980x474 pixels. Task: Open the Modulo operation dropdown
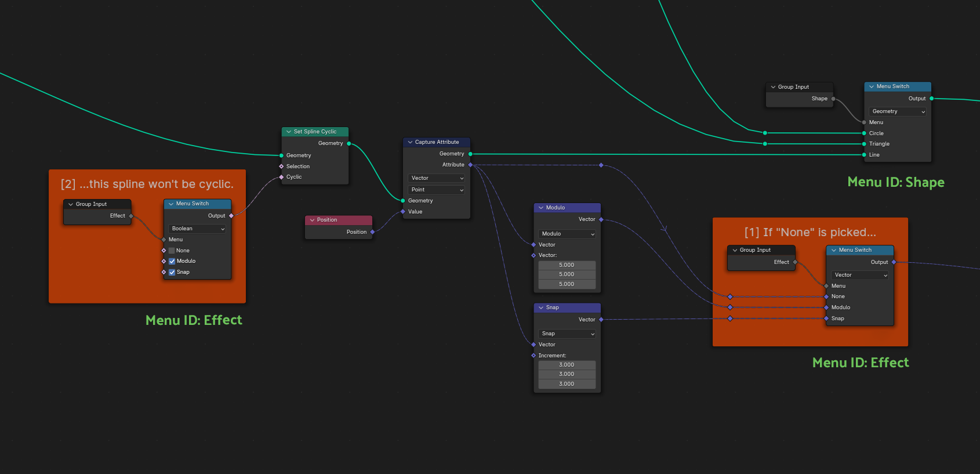pyautogui.click(x=567, y=234)
